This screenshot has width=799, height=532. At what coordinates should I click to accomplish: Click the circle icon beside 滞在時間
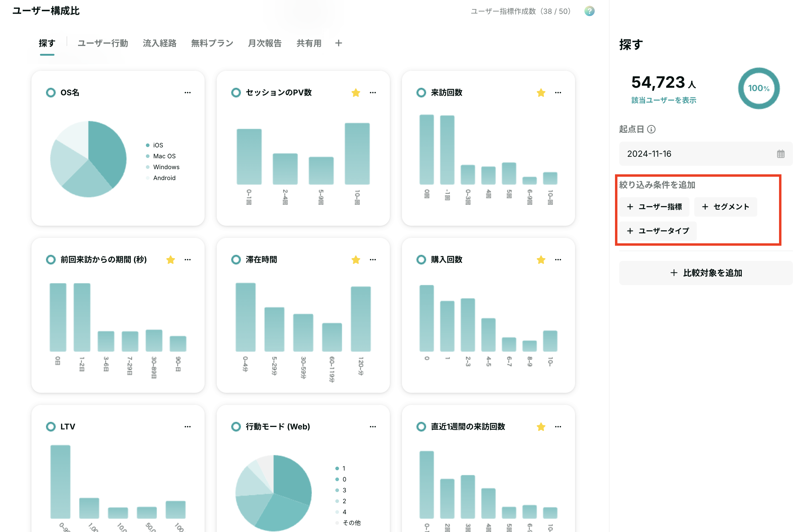point(236,260)
